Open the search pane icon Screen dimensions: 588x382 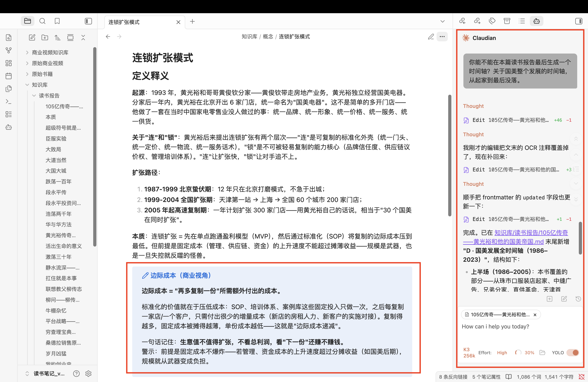click(42, 21)
